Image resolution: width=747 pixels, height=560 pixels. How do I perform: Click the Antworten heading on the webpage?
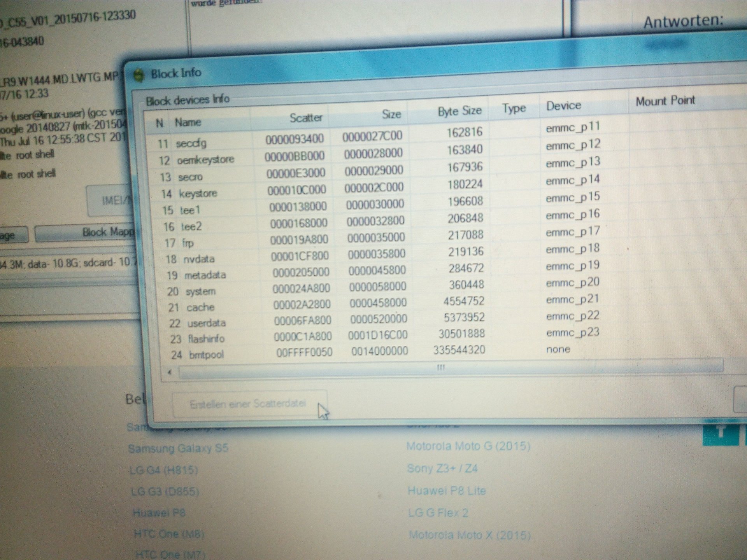[683, 21]
